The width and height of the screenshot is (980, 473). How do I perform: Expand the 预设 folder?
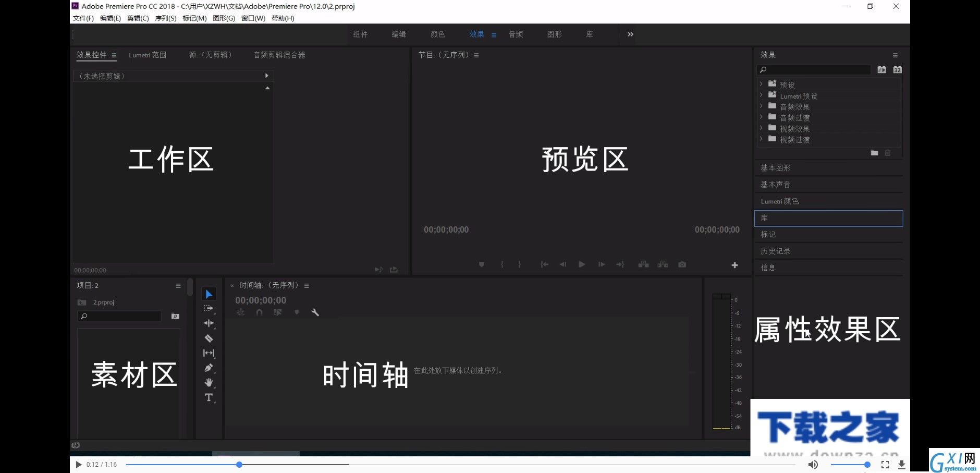point(761,83)
